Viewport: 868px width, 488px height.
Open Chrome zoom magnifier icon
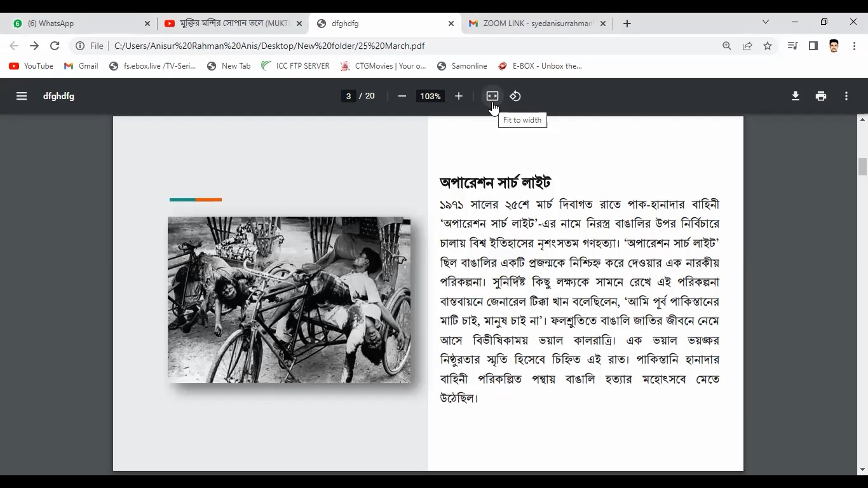(727, 46)
